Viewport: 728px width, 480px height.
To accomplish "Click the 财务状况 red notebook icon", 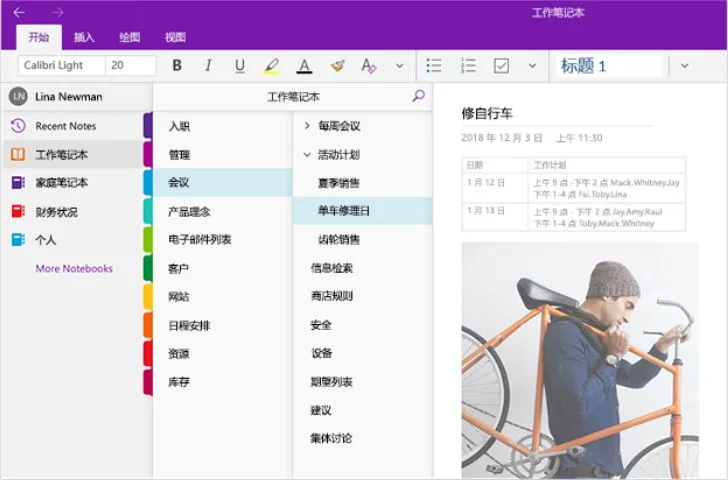I will click(x=18, y=212).
